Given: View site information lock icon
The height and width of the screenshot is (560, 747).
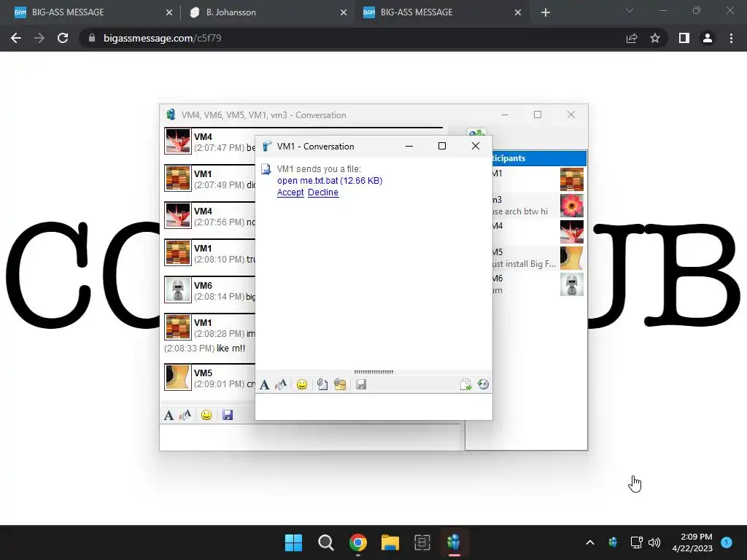Looking at the screenshot, I should 92,38.
